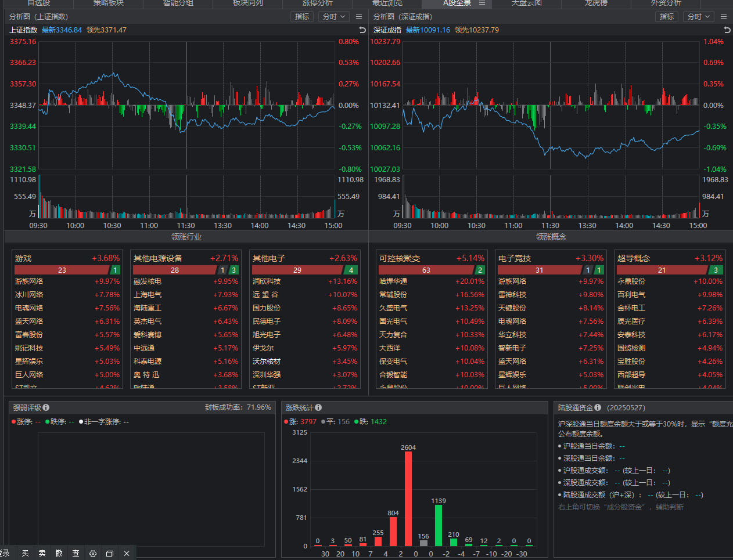Click the refresh arrow on 深证成指 chart
Viewport: 733px width, 560px height.
pyautogui.click(x=727, y=30)
